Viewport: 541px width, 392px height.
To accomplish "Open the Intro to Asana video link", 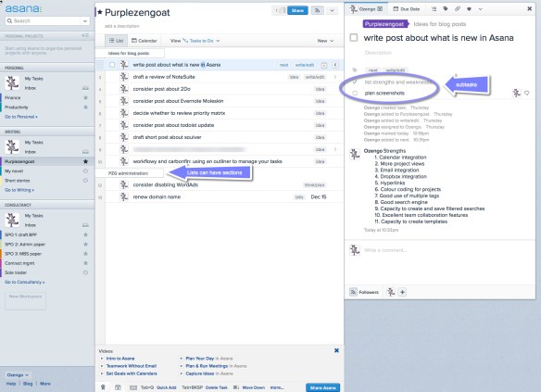I will pos(120,359).
